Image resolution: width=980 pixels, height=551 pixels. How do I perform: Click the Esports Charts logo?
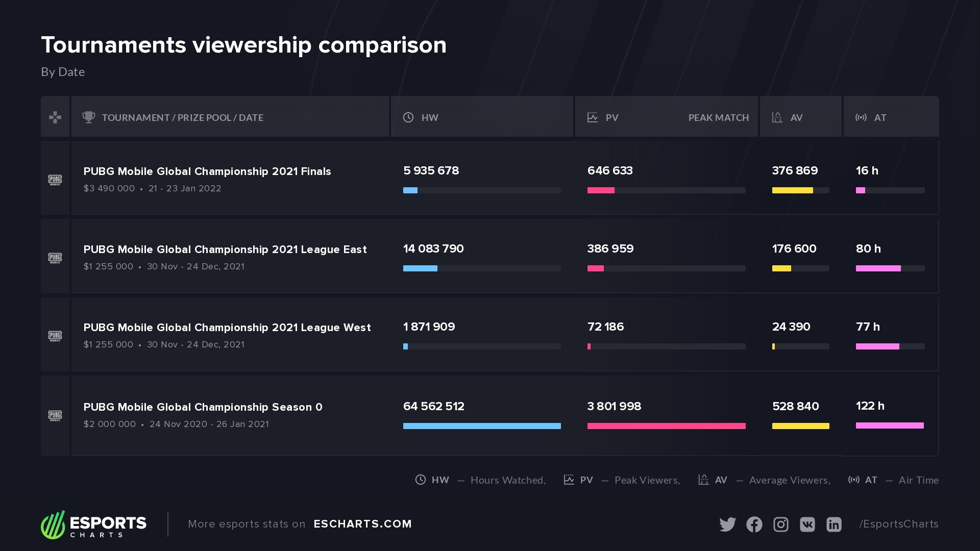(x=94, y=524)
